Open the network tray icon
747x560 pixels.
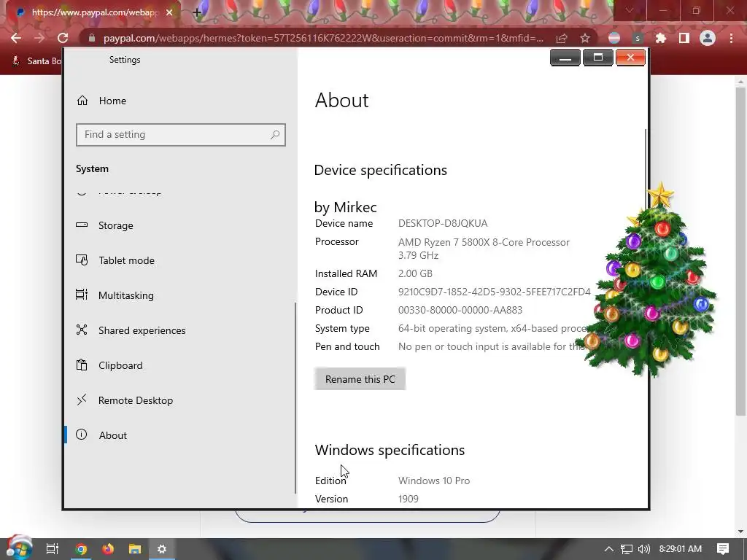627,549
